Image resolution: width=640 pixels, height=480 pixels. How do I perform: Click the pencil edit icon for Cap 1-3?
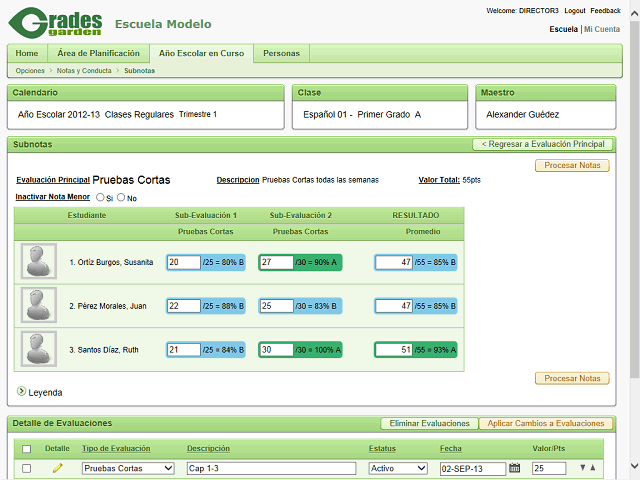click(x=57, y=468)
